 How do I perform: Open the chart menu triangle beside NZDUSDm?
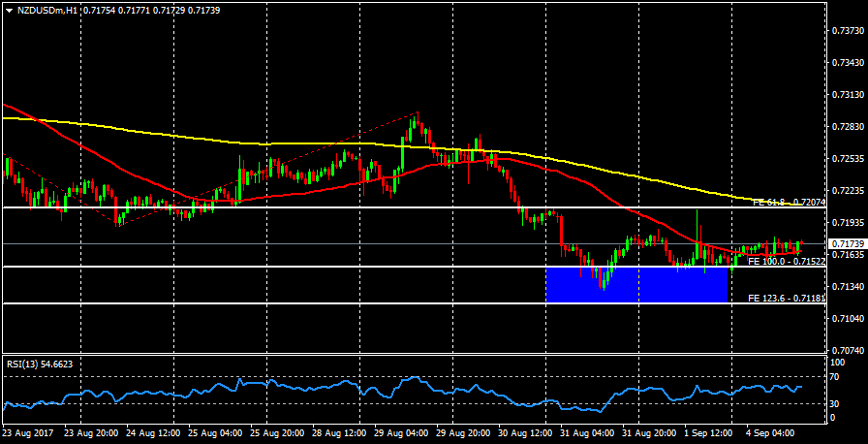coord(9,9)
